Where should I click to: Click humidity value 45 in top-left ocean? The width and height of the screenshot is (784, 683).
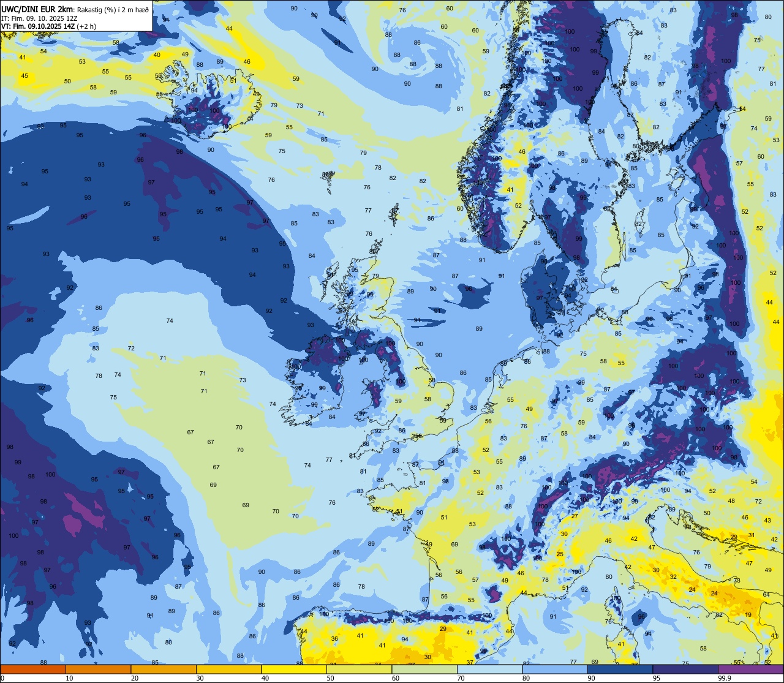24,76
